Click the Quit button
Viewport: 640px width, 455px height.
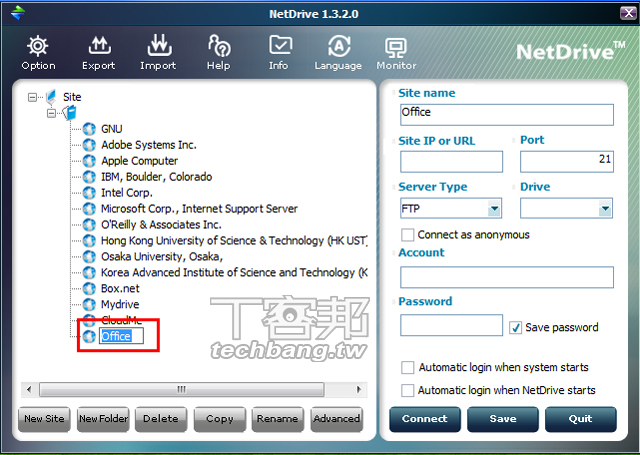(580, 419)
